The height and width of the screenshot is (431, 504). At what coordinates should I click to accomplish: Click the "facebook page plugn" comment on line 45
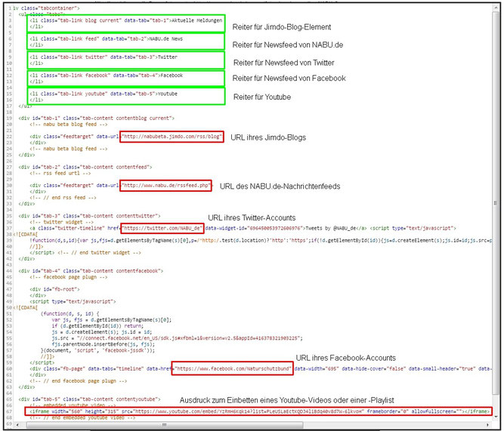[x=69, y=276]
